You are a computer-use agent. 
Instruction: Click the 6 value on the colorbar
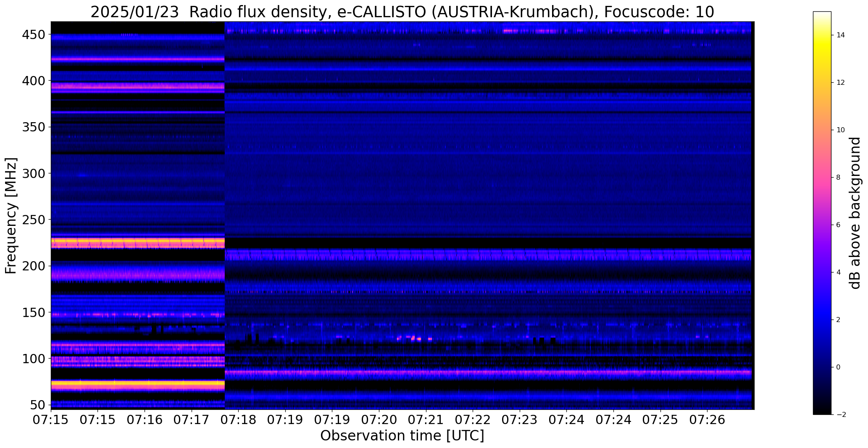click(839, 225)
